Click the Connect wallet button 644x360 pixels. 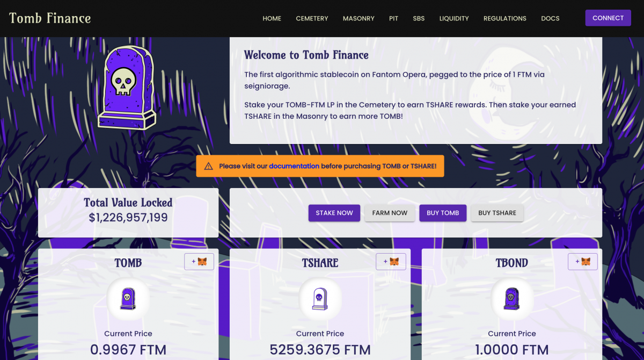pos(608,18)
